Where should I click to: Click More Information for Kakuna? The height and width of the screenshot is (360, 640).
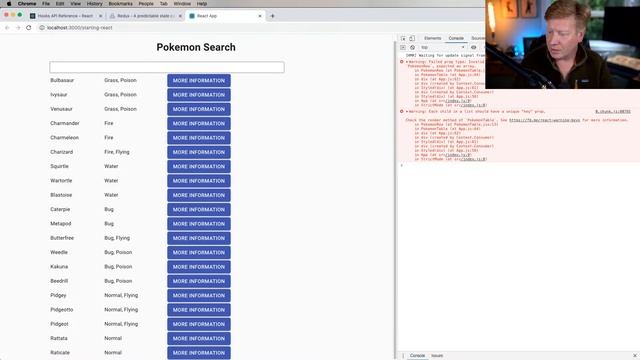click(x=199, y=267)
